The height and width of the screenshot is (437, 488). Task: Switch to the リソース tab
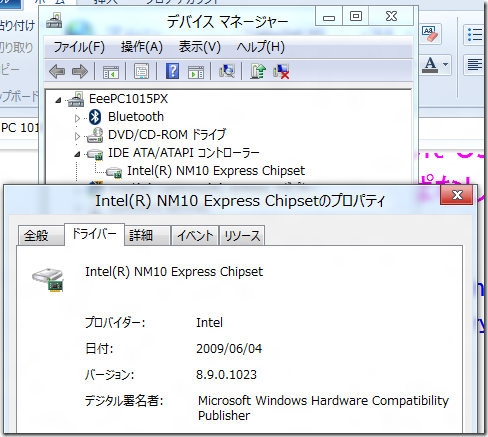click(x=242, y=235)
